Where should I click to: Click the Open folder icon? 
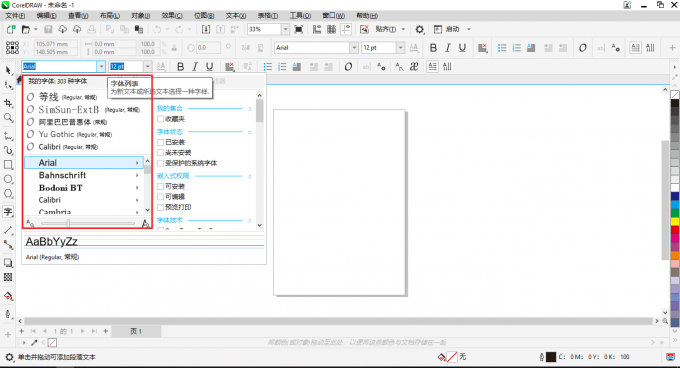[26, 29]
